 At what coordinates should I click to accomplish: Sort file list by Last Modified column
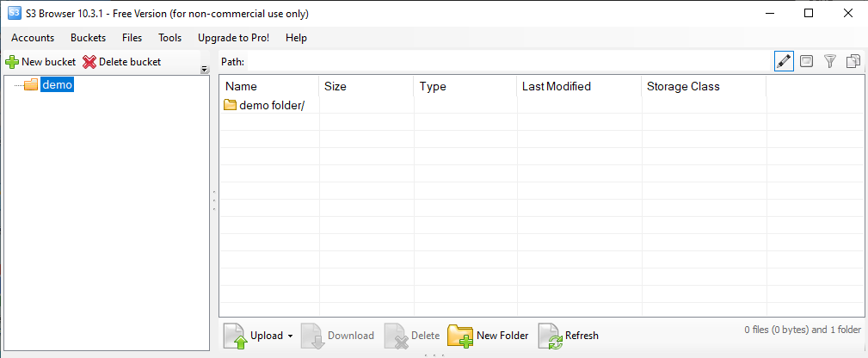click(x=556, y=86)
